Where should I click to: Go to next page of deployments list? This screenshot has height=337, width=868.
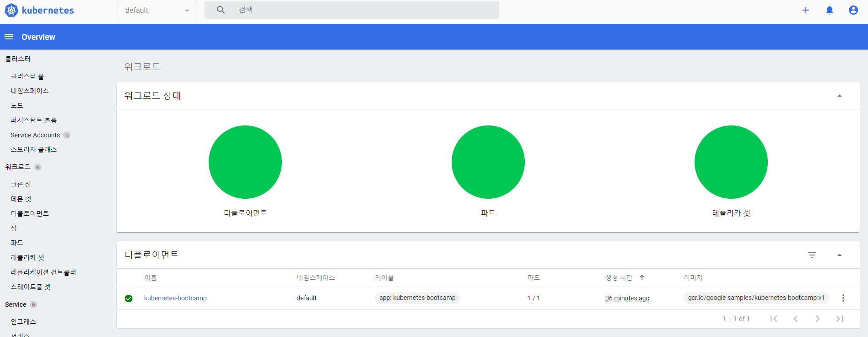tap(818, 319)
